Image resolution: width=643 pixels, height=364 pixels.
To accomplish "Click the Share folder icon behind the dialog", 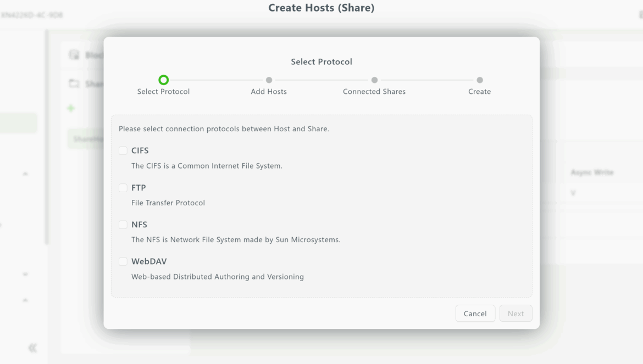I will tap(74, 83).
